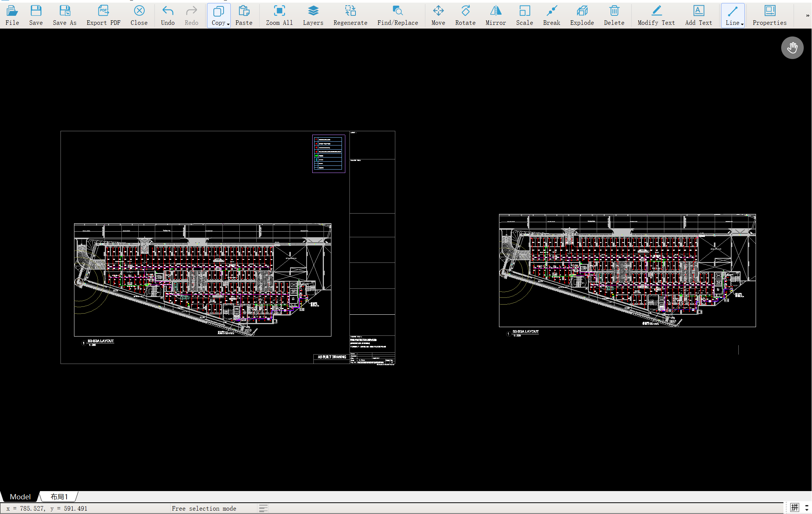Expand the Line tool dropdown arrow
This screenshot has width=812, height=514.
742,24
